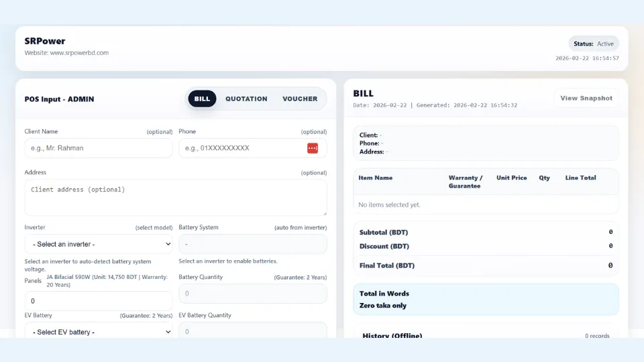Click the Battery System field

[x=252, y=244]
